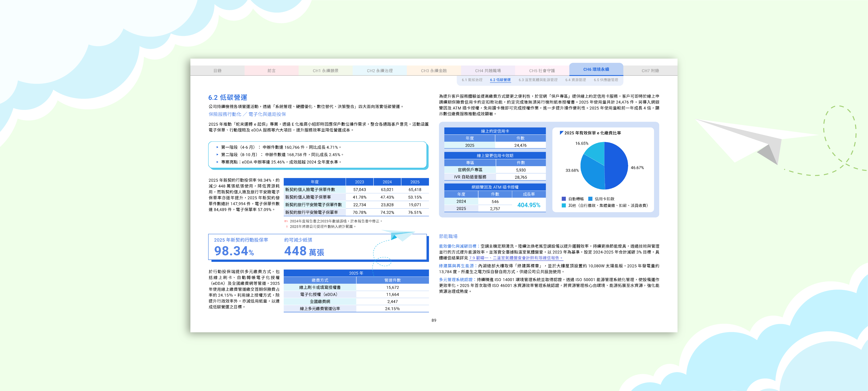Select the CH2 永續治理 tab

point(380,71)
